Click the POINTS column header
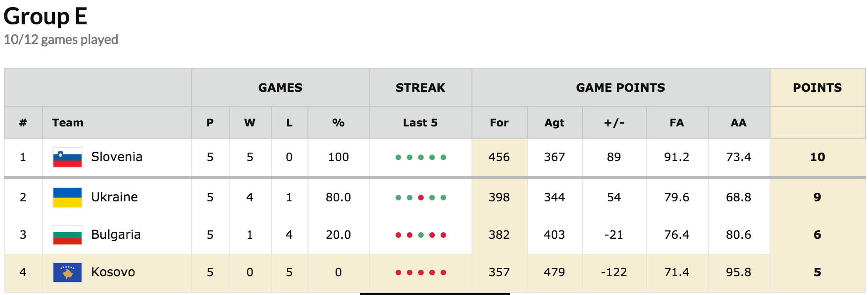Viewport: 868px width, 295px height. [817, 88]
